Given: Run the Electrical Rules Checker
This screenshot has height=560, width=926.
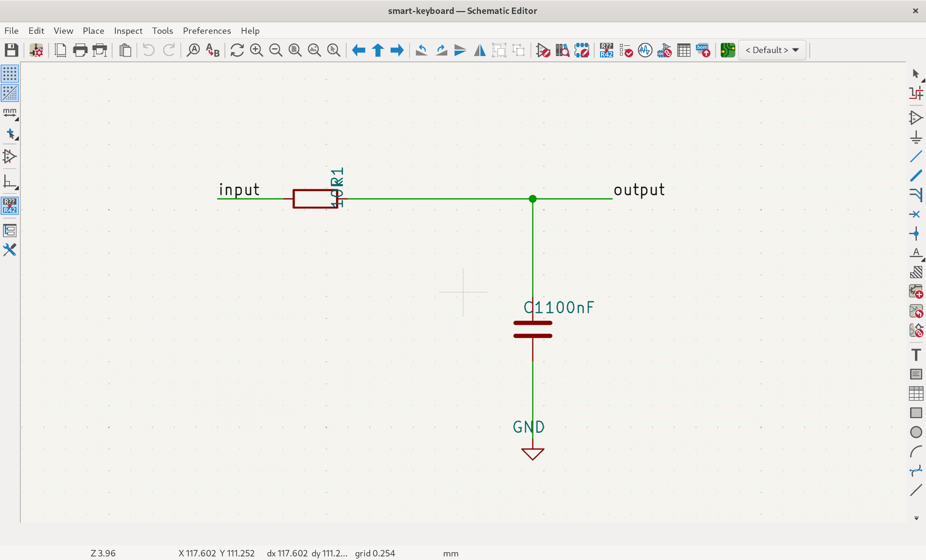Looking at the screenshot, I should (x=626, y=50).
